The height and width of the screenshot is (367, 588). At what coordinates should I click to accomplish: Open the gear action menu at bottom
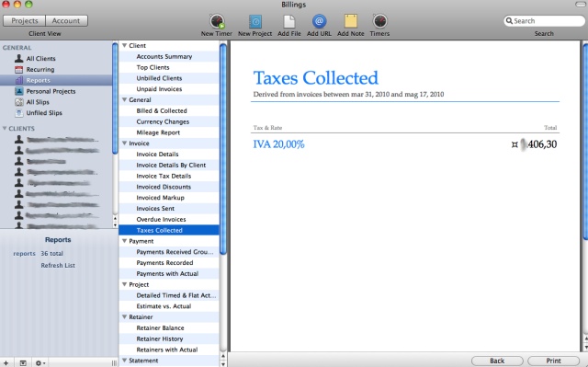(40, 363)
